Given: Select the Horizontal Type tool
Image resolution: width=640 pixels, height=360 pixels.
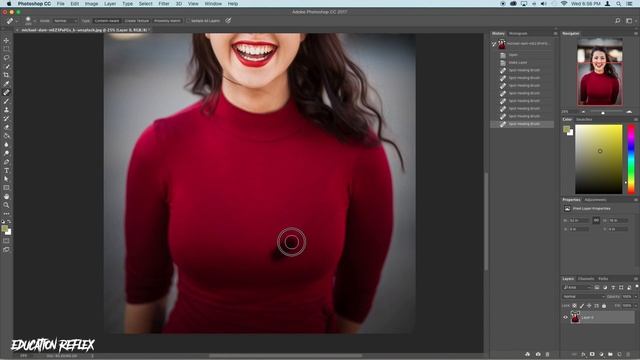Looking at the screenshot, I should (6, 171).
